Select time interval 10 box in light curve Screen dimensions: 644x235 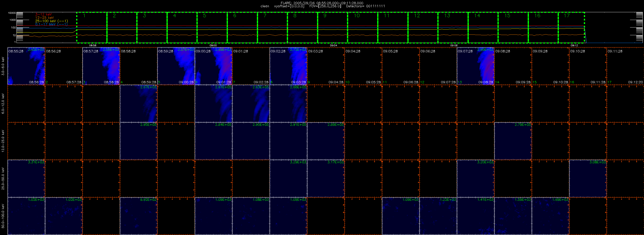point(362,27)
